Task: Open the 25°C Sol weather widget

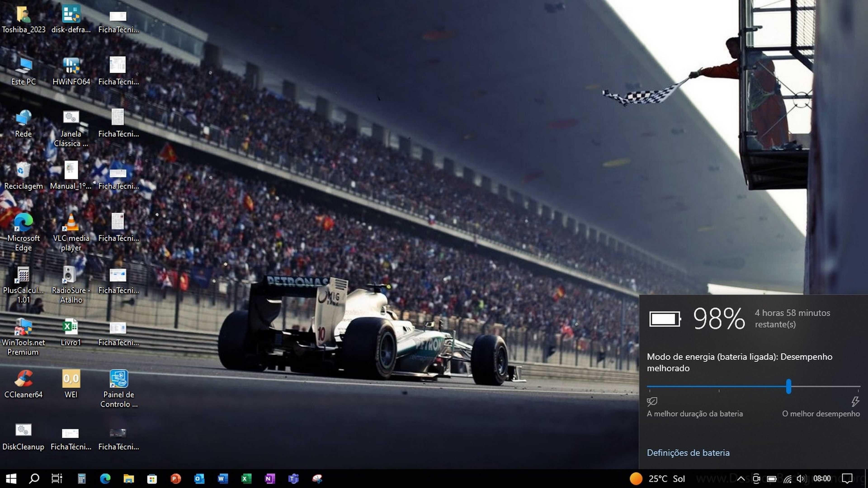Action: tap(657, 479)
